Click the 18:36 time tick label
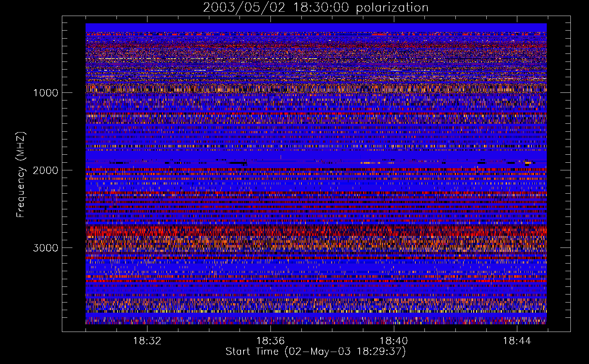The image size is (589, 364). pyautogui.click(x=270, y=341)
